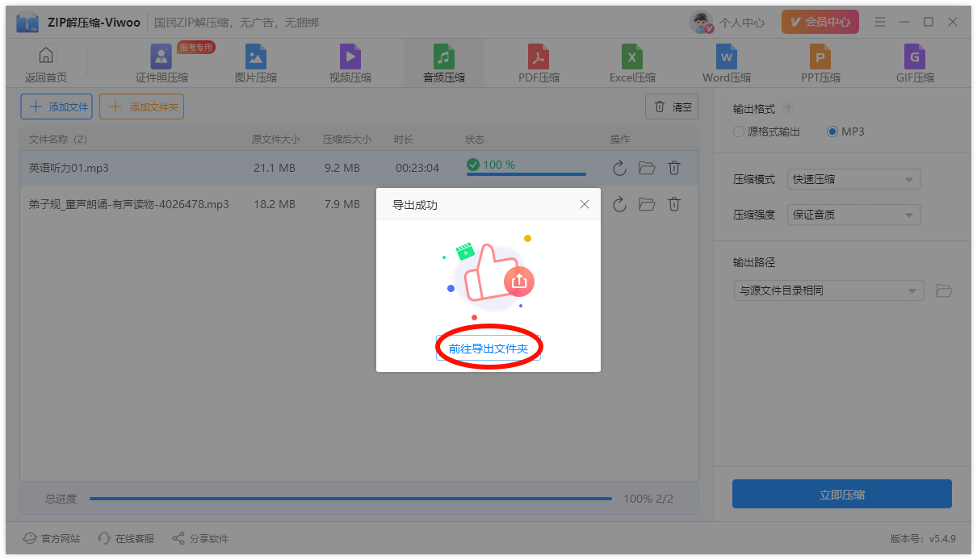Close the 导出成功 dialog
Screen dimensions: 977x560
coord(585,205)
